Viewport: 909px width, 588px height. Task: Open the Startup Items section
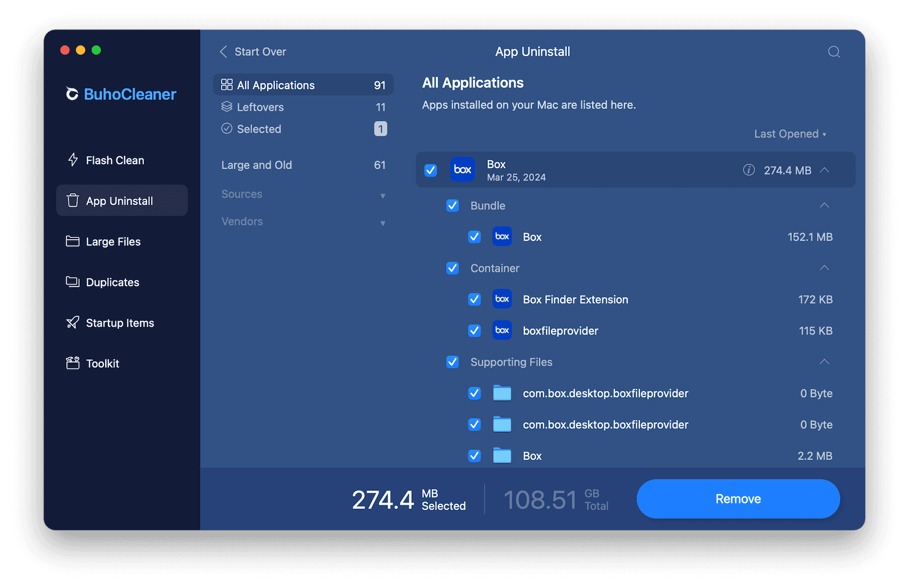[122, 323]
